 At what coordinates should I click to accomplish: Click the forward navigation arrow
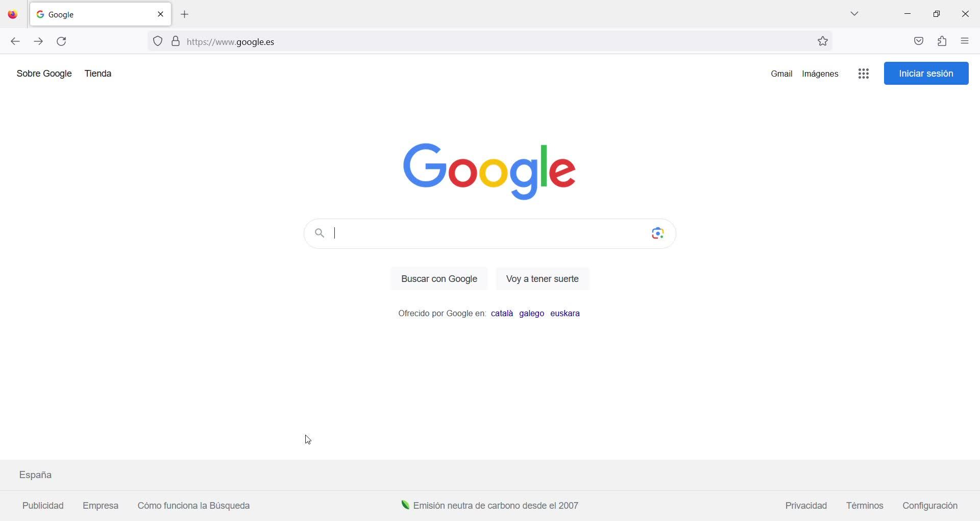[x=38, y=41]
